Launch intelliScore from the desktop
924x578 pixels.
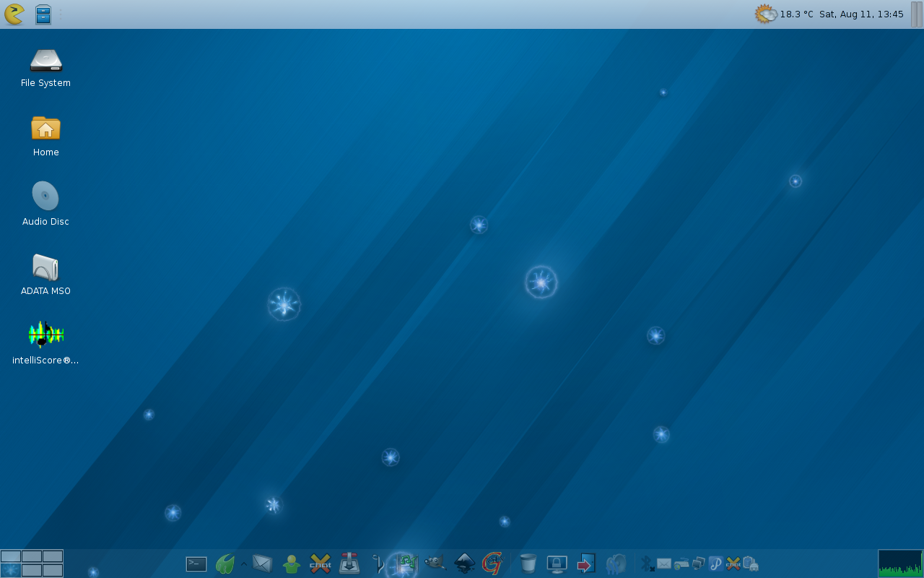(45, 342)
